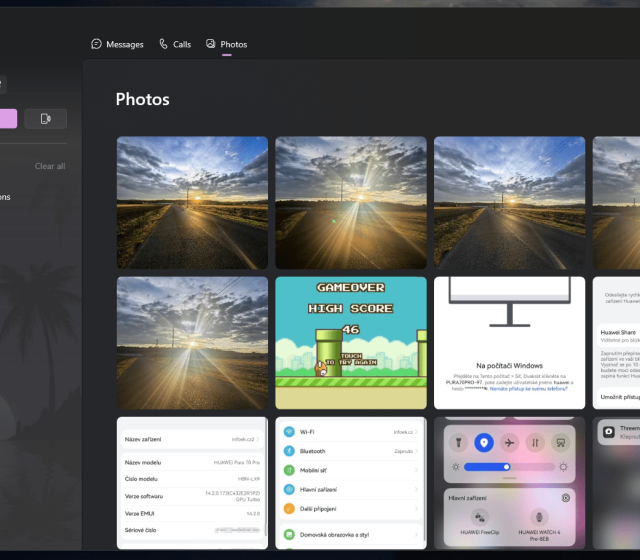Click Clear all notifications
Viewport: 640px width, 560px height.
point(50,166)
